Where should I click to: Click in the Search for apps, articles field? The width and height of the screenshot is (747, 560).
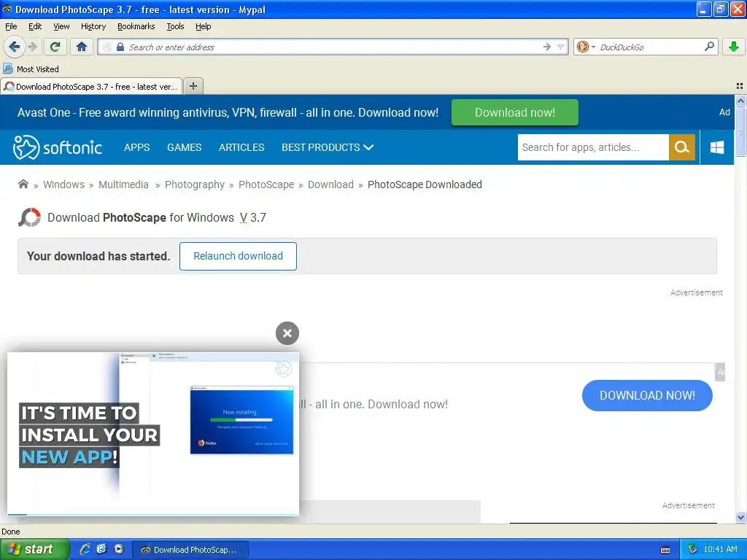pyautogui.click(x=593, y=147)
